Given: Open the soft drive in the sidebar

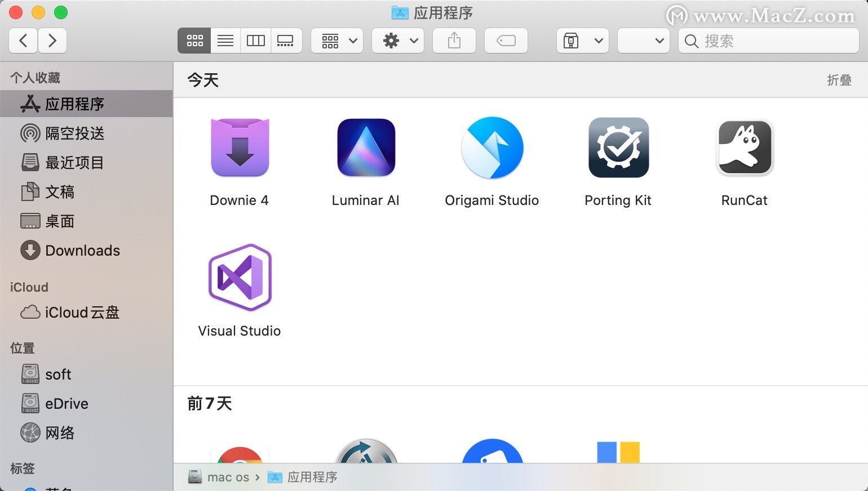Looking at the screenshot, I should (x=86, y=374).
